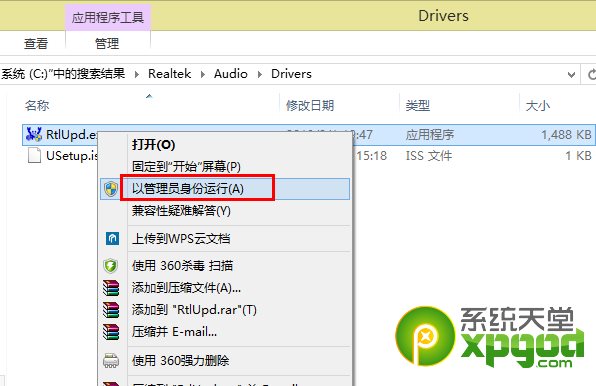Click the Audio breadcrumb segment
Viewport: 596px width, 386px height.
tap(231, 74)
